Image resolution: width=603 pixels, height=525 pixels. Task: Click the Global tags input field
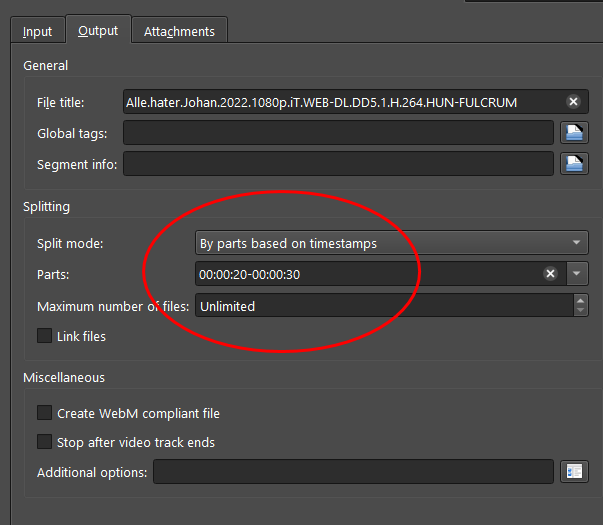(x=338, y=133)
